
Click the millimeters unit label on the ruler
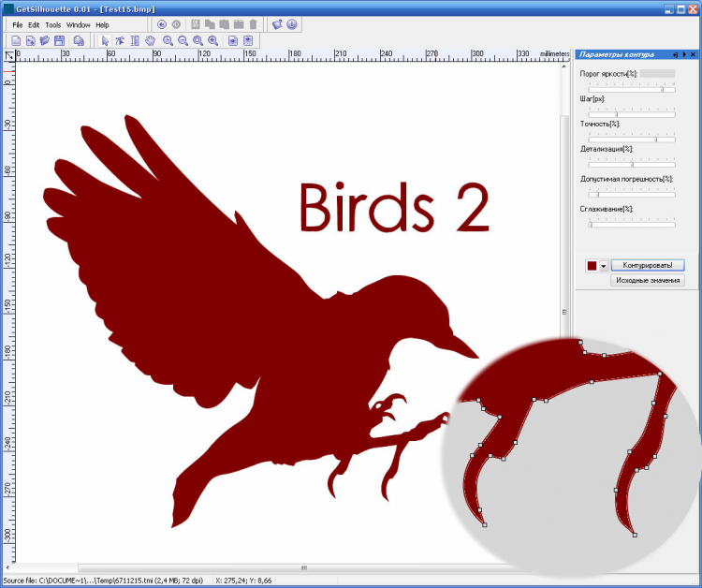[554, 53]
